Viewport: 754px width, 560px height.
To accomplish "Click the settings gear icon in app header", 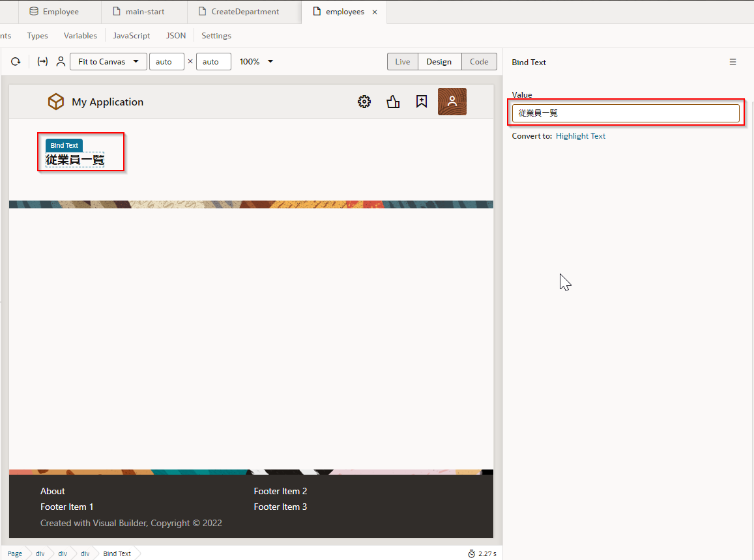I will click(364, 102).
